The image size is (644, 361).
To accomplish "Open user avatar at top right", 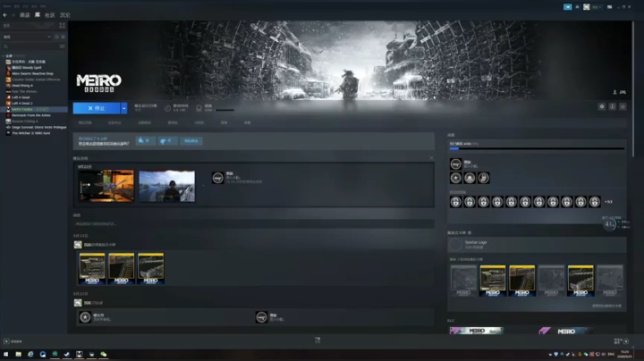I will coord(587,7).
